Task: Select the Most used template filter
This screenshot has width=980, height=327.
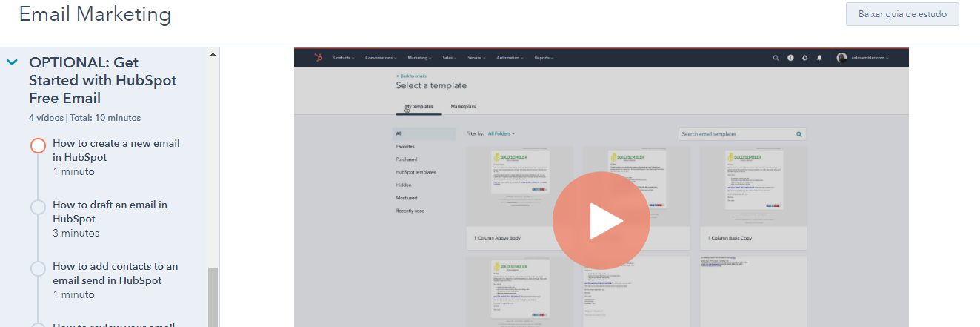Action: tap(407, 198)
